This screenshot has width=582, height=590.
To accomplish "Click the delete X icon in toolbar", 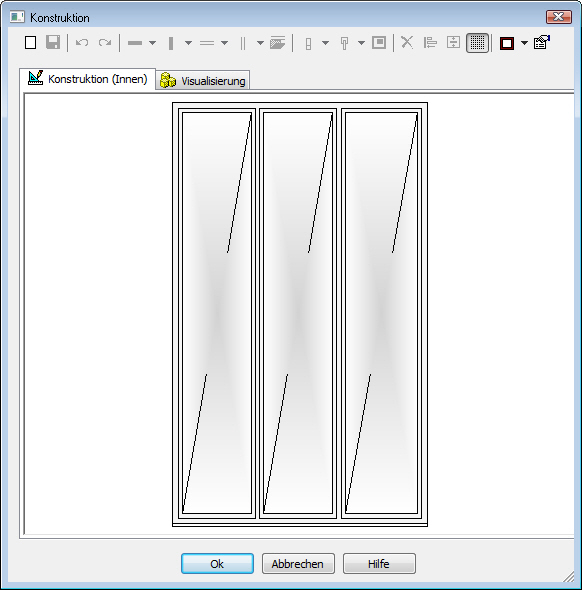I will (x=407, y=43).
